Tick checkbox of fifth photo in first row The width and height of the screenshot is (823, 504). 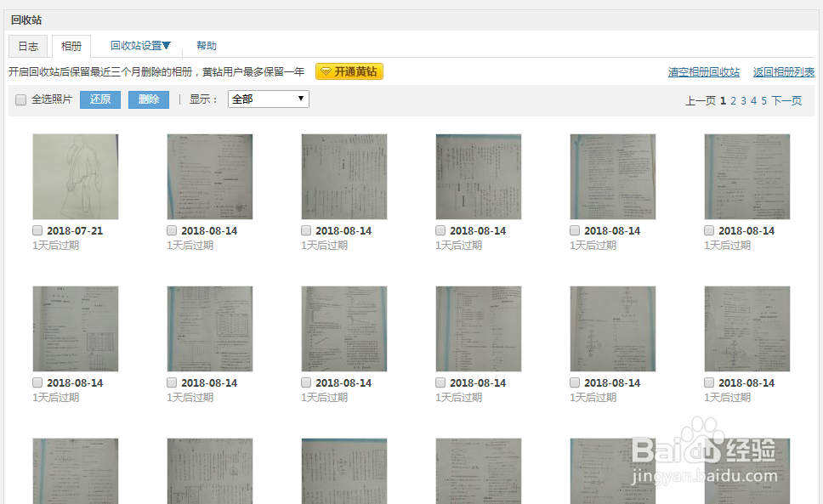(575, 230)
